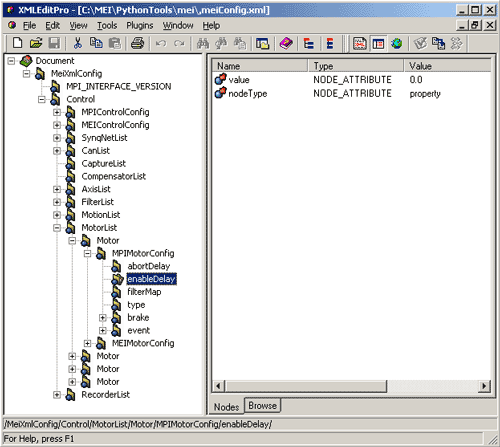Click the Value column header
Image resolution: width=500 pixels, height=447 pixels.
(447, 66)
